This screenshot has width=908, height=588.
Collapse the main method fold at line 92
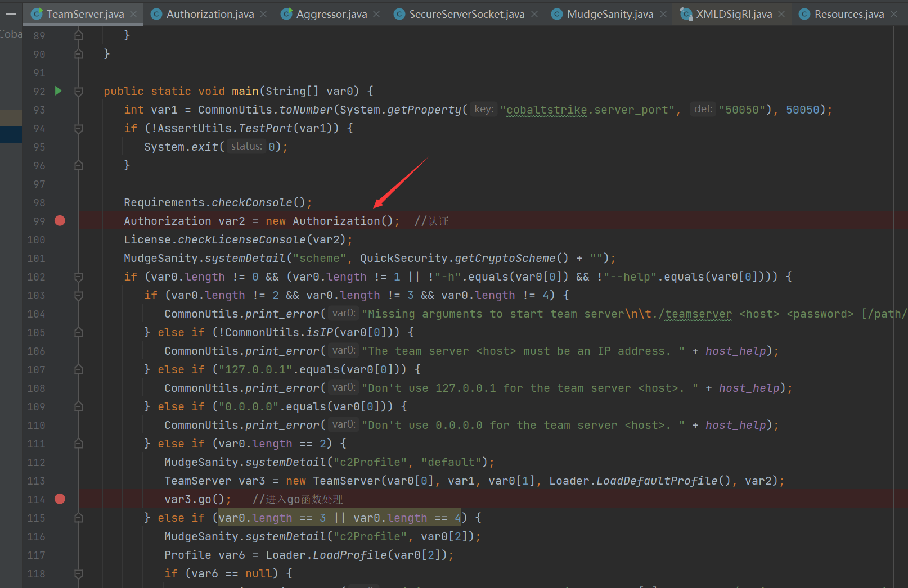tap(79, 91)
